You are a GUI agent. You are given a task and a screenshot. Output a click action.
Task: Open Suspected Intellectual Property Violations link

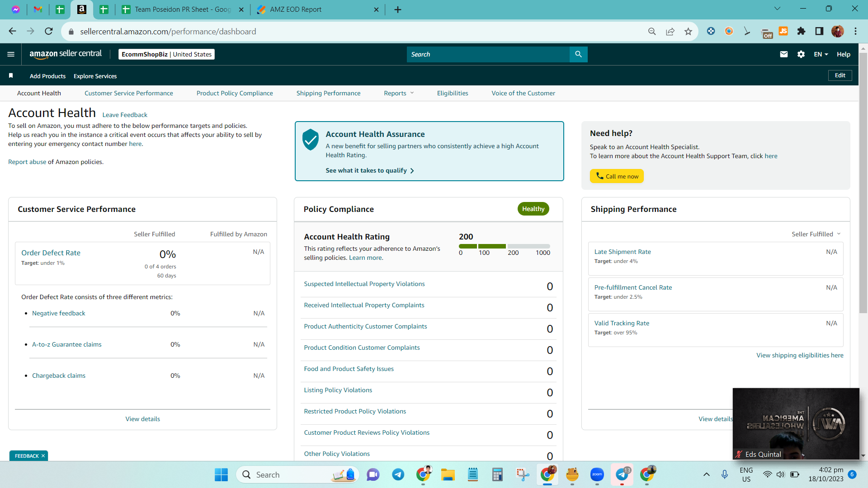(x=364, y=284)
